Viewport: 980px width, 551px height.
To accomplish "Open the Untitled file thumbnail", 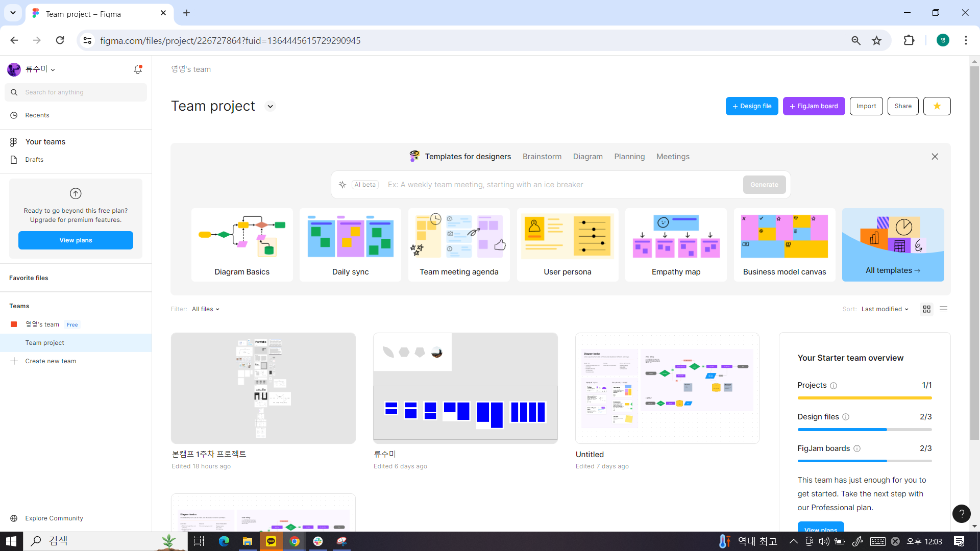I will click(667, 388).
